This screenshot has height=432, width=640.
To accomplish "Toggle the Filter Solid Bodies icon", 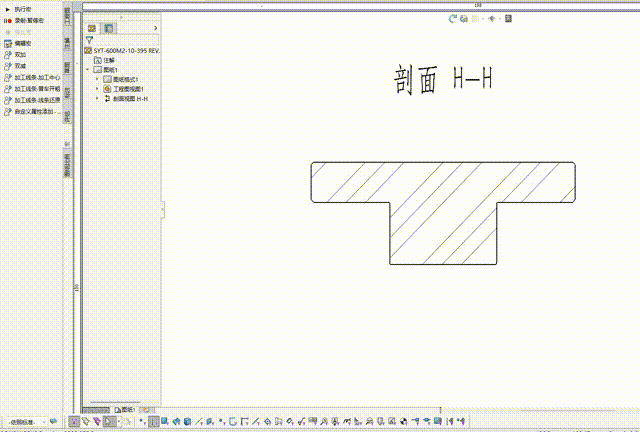I will (x=187, y=421).
